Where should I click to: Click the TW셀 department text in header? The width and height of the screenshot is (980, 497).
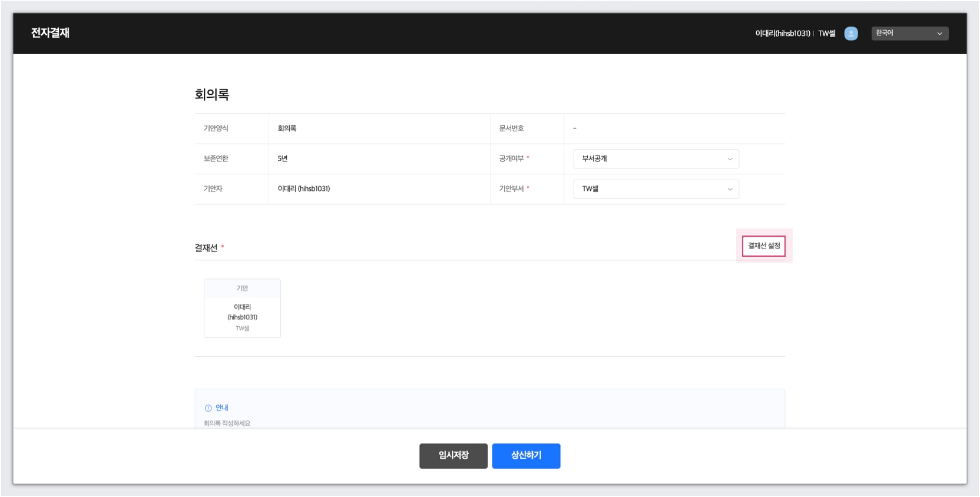click(826, 34)
